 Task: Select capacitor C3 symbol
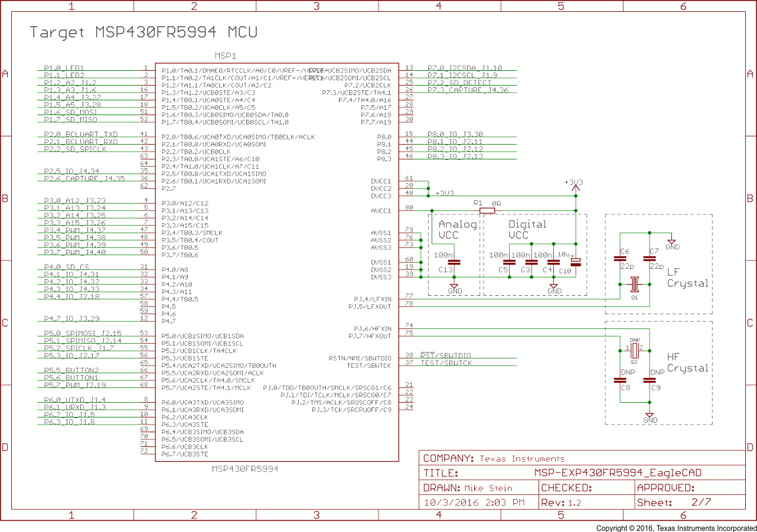pos(531,262)
